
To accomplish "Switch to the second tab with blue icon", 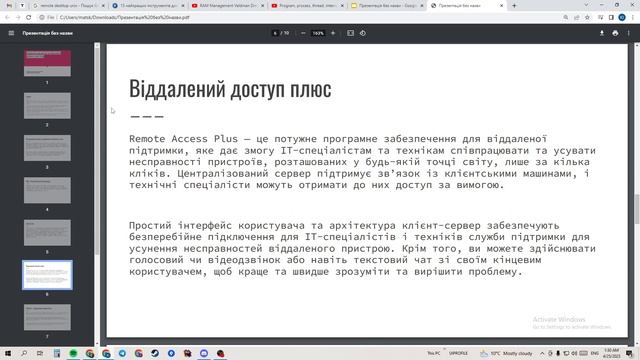I will [148, 6].
